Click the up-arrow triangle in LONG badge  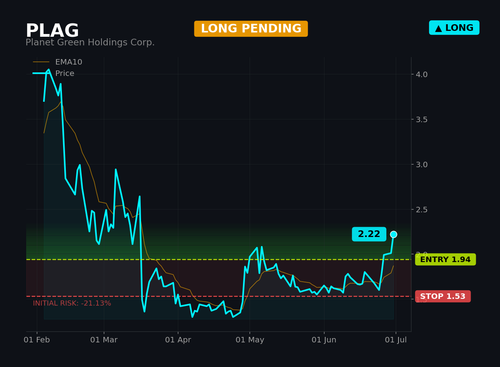(x=439, y=28)
